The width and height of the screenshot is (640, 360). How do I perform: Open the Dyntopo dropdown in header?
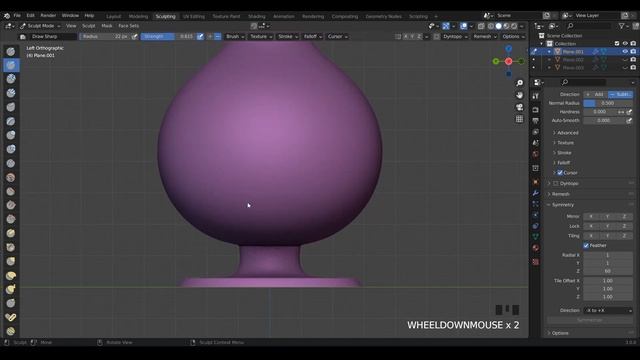(455, 36)
